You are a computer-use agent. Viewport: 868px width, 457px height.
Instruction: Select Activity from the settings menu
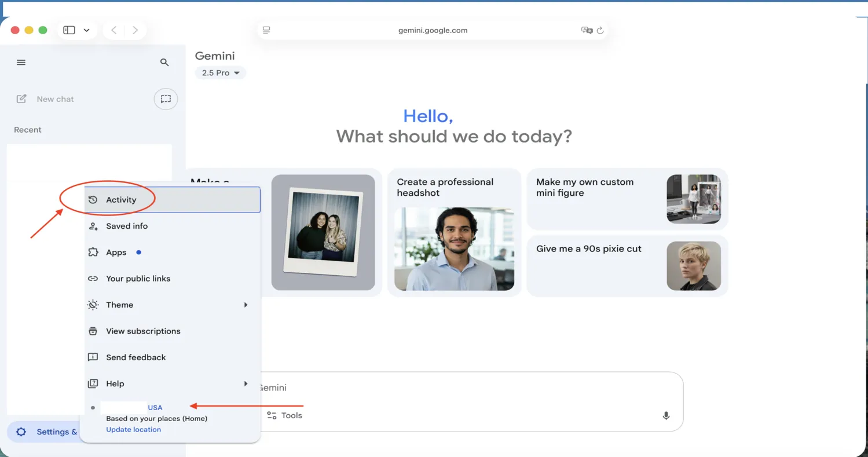coord(121,200)
